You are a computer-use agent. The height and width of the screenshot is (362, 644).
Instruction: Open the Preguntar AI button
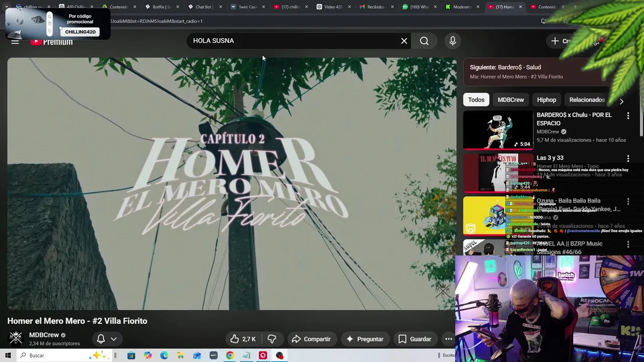click(x=365, y=339)
